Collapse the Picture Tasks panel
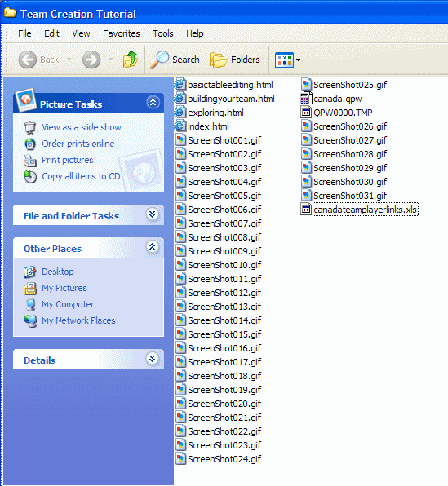This screenshot has height=486, width=448. 153,103
